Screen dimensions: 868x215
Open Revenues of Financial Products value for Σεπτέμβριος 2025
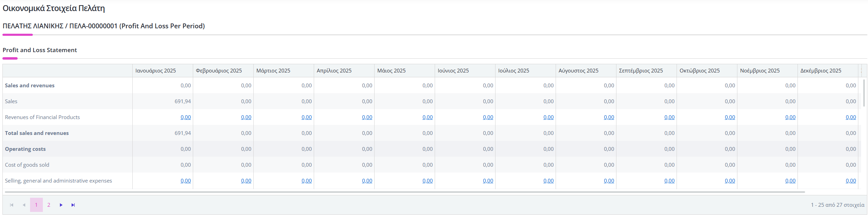(x=669, y=117)
